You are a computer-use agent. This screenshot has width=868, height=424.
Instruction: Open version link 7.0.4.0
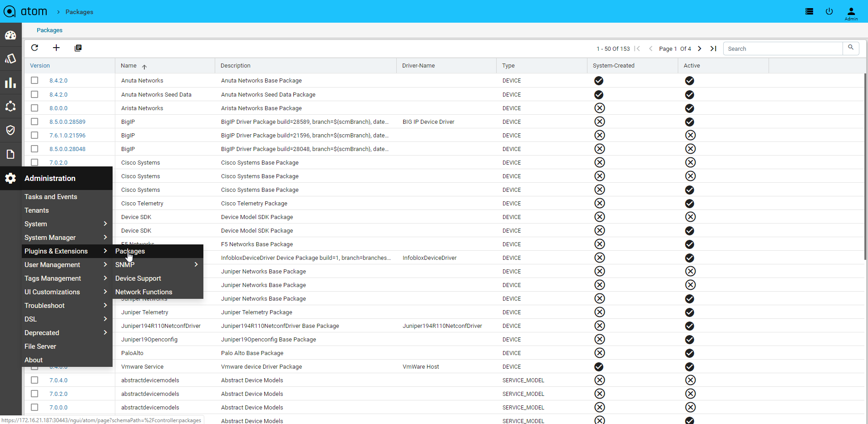click(x=59, y=380)
